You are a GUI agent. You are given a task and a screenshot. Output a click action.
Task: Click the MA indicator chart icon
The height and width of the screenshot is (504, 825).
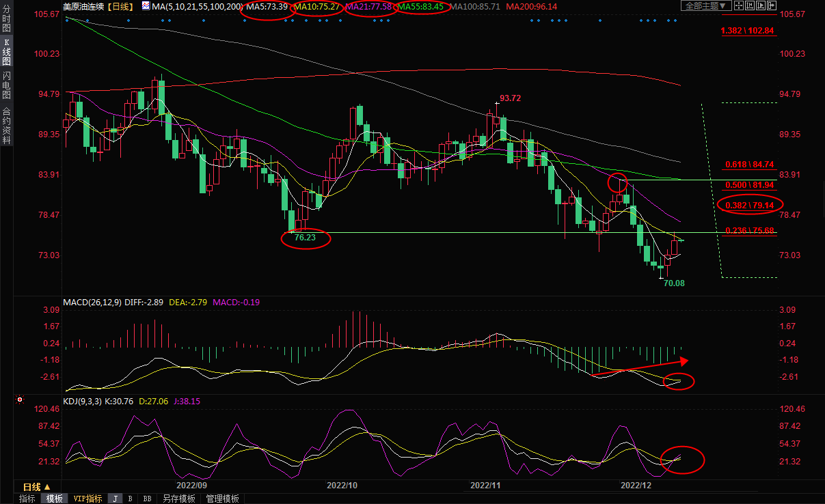[x=147, y=6]
